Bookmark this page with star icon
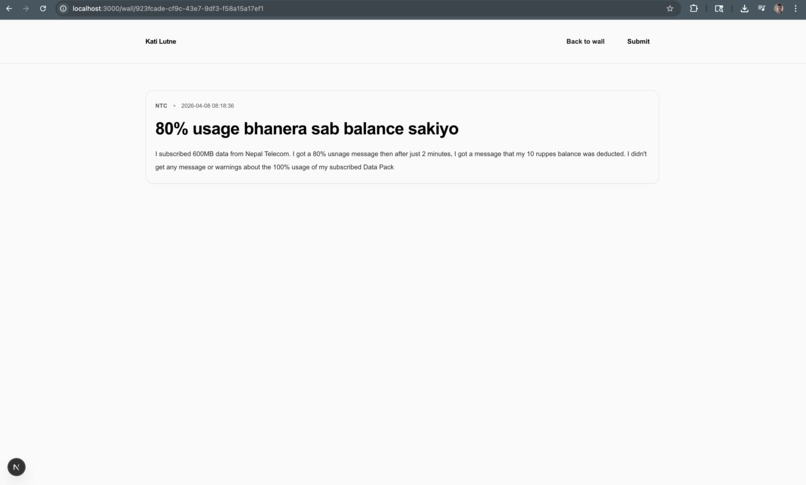 pyautogui.click(x=670, y=9)
